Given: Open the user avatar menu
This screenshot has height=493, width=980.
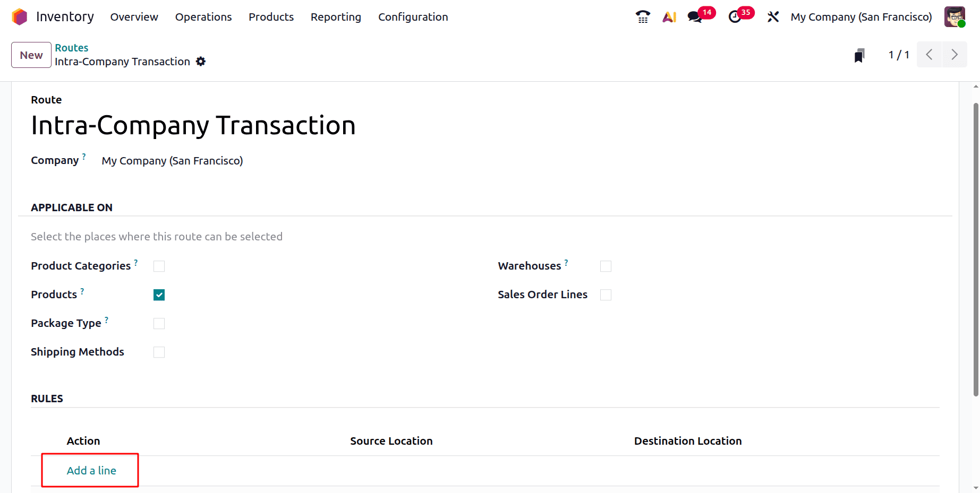Looking at the screenshot, I should point(955,16).
